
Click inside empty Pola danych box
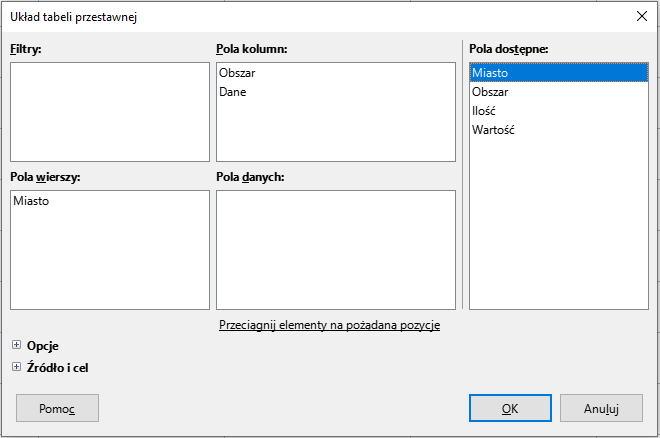pyautogui.click(x=335, y=249)
